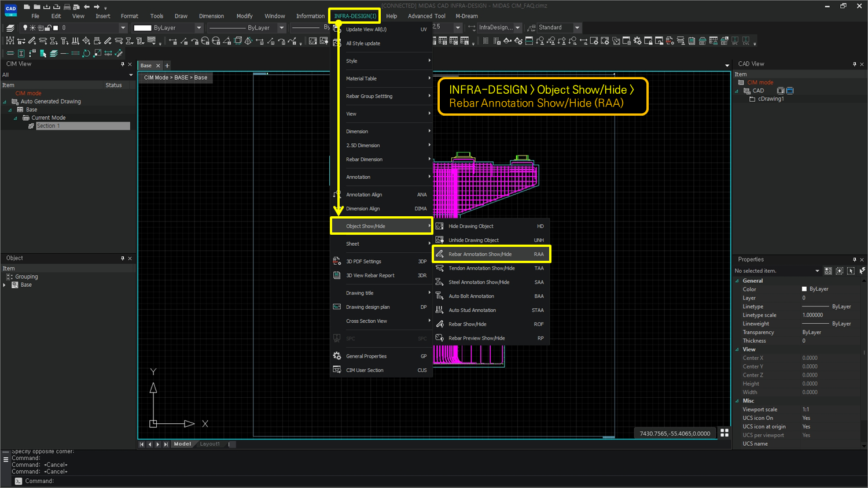Click 3D PDF Settings menu icon
Viewport: 868px width, 488px height.
point(337,261)
